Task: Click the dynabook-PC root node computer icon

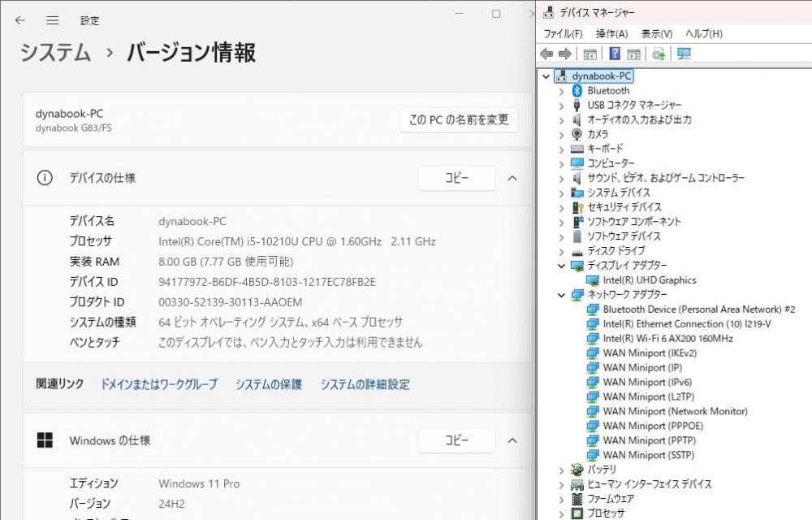Action: click(562, 76)
